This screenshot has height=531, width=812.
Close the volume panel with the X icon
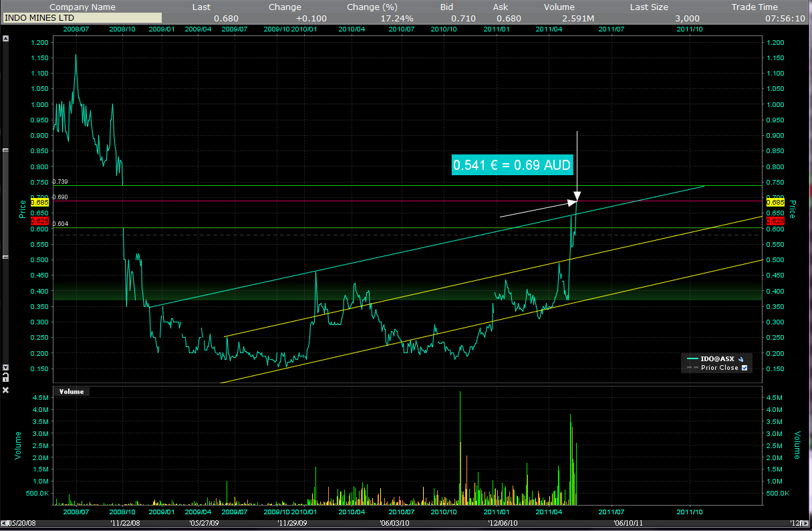tap(6, 390)
